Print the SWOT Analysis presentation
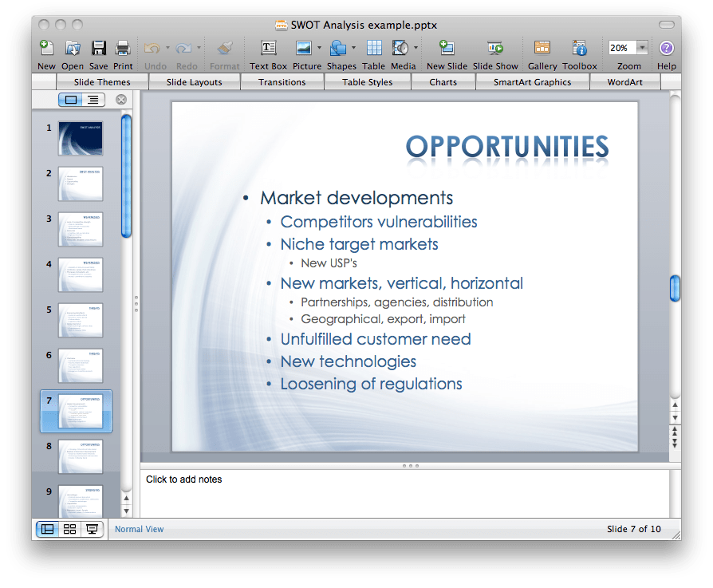The image size is (713, 588). pyautogui.click(x=122, y=48)
